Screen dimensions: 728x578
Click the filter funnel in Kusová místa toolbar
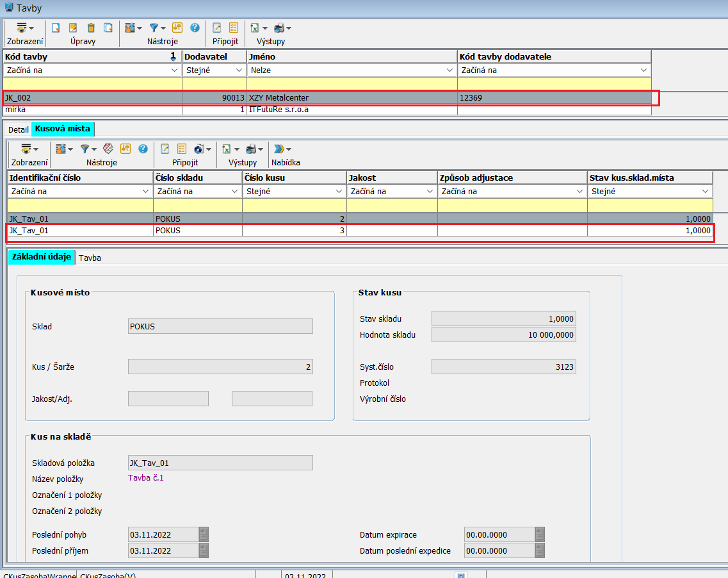coord(84,149)
